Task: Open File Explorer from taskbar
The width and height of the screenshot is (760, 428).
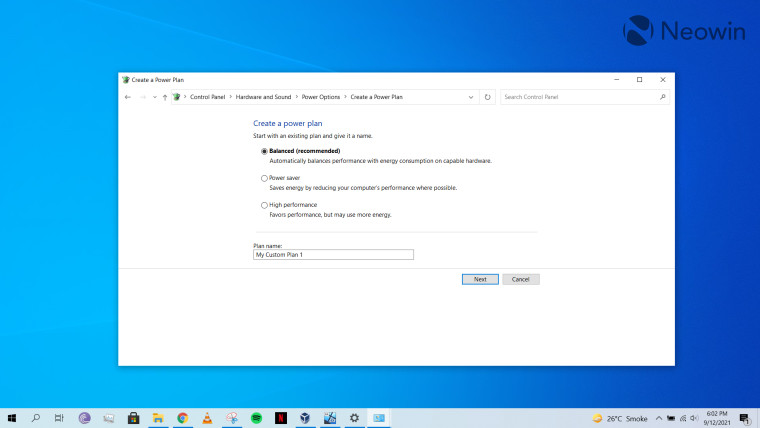Action: point(158,418)
